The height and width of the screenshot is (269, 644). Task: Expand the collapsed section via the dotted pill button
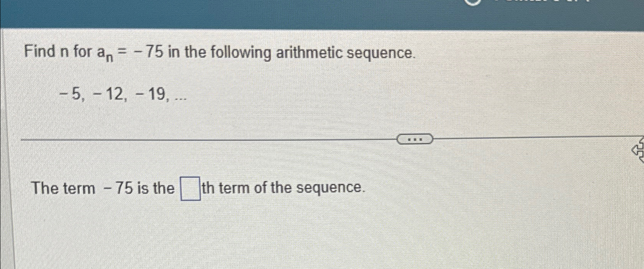414,139
